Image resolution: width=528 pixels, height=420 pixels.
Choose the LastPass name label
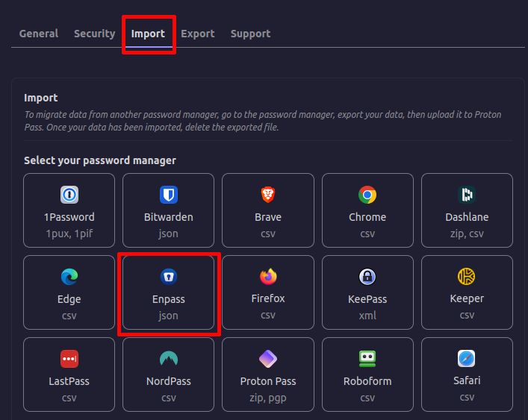[x=69, y=381]
